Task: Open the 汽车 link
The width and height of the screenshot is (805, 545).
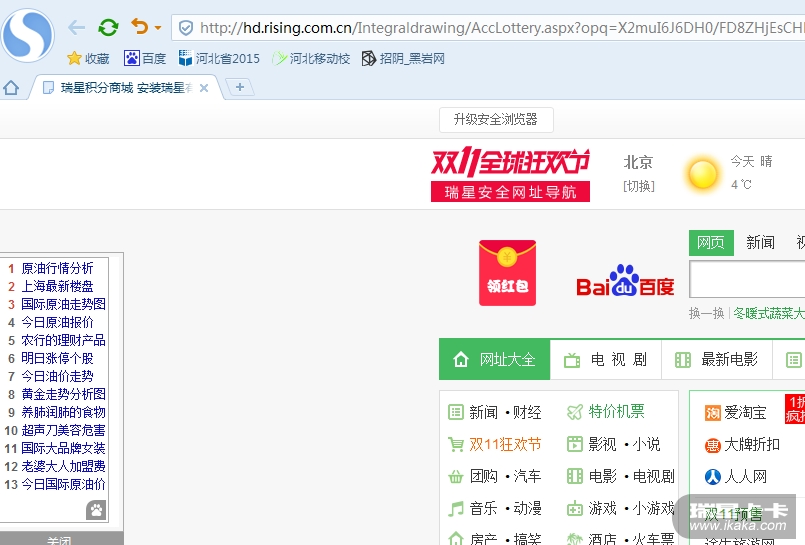Action: pos(527,476)
